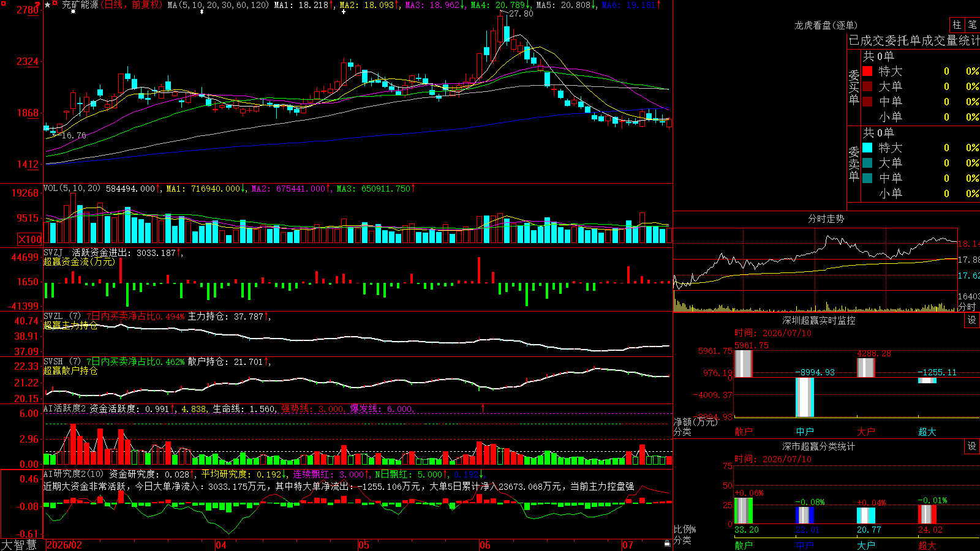Click the 27.80 high price label
Image resolution: width=980 pixels, height=551 pixels.
click(521, 13)
